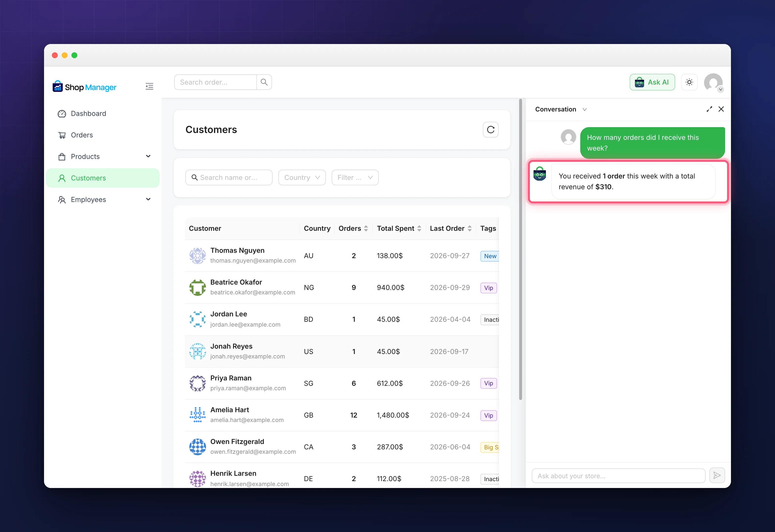
Task: Open the Conversation selector dropdown
Action: point(560,109)
